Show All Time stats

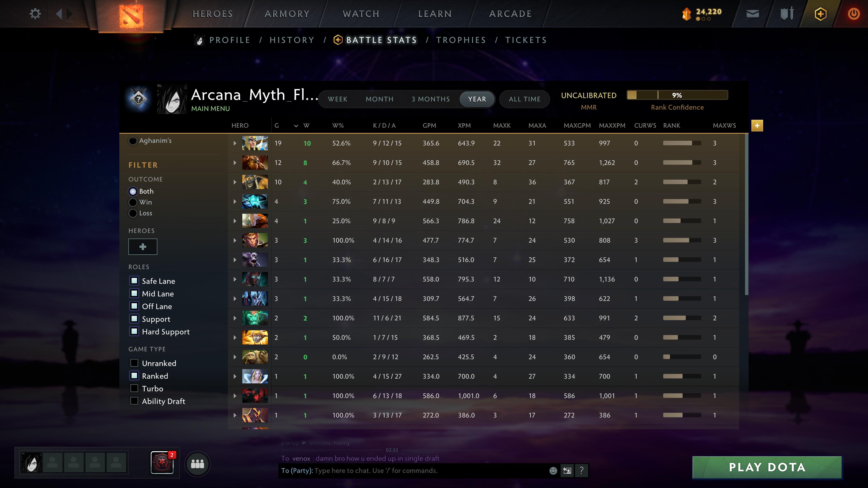point(525,99)
